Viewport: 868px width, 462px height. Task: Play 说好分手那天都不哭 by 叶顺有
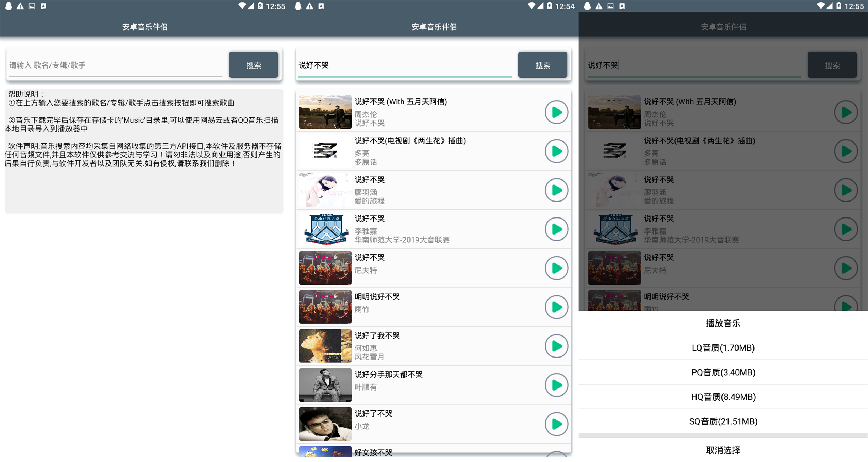tap(556, 385)
